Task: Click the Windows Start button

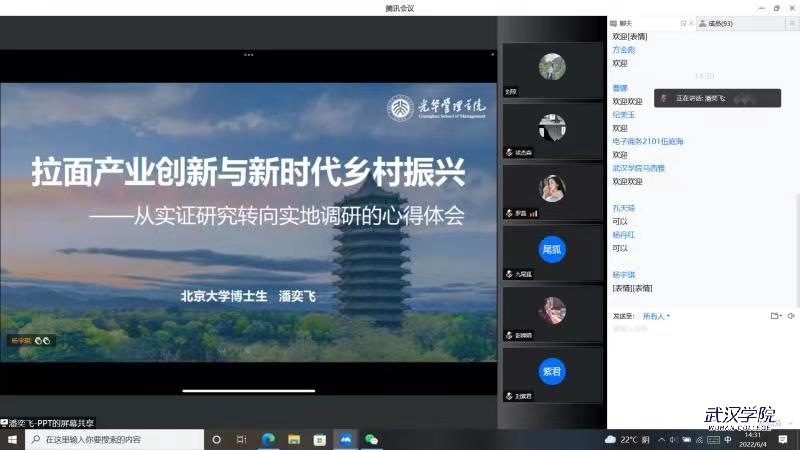Action: coord(13,439)
